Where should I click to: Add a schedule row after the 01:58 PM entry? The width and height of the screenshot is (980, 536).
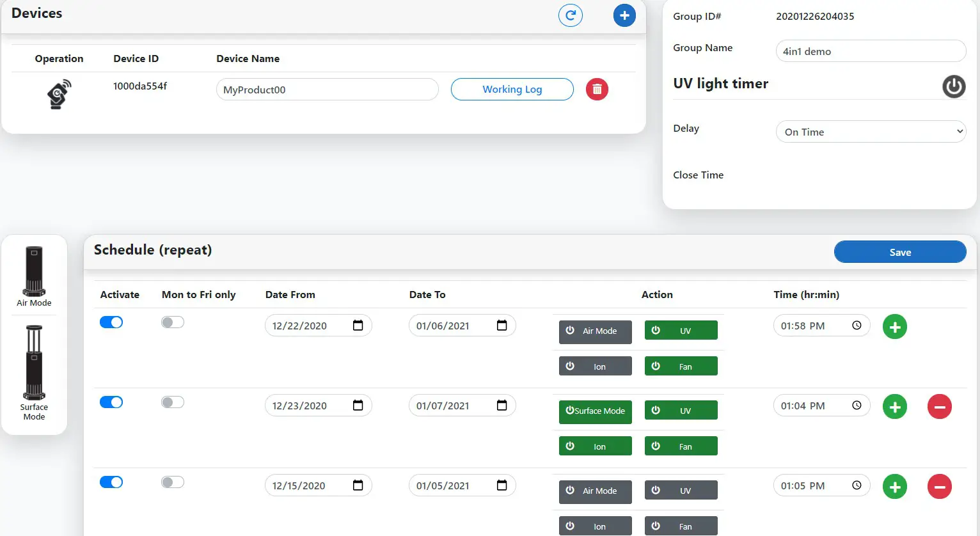pyautogui.click(x=895, y=327)
